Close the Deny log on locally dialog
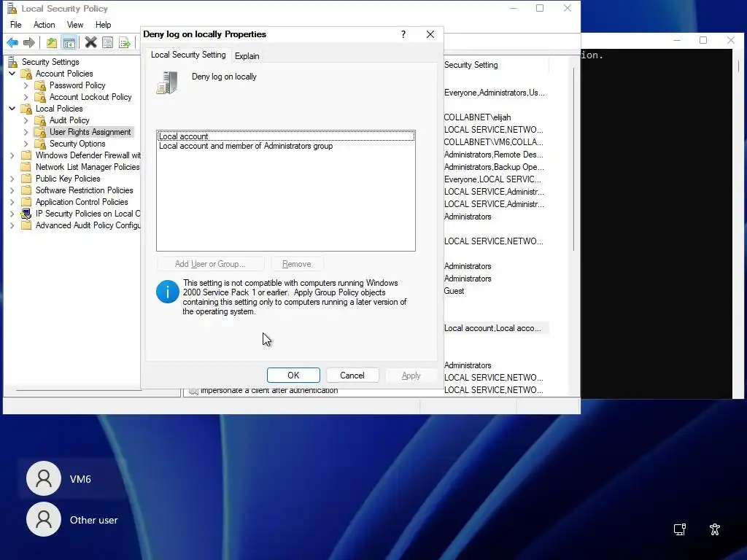The height and width of the screenshot is (560, 747). click(430, 34)
